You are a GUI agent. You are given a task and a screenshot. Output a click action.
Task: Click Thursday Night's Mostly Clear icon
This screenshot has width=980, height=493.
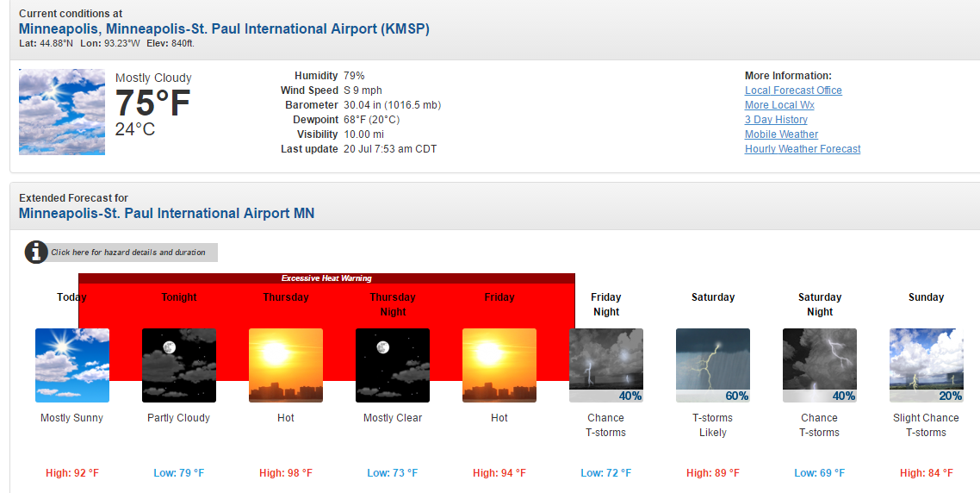394,365
